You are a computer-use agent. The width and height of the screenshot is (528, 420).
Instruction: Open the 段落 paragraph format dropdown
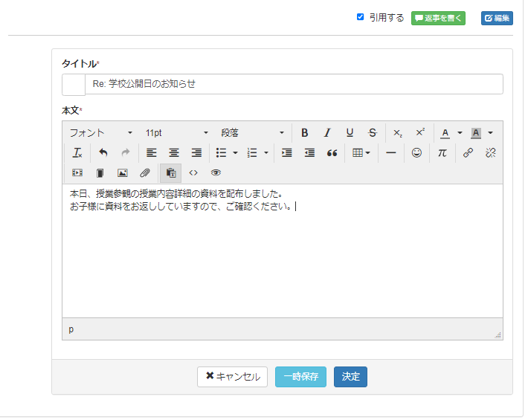(x=252, y=133)
